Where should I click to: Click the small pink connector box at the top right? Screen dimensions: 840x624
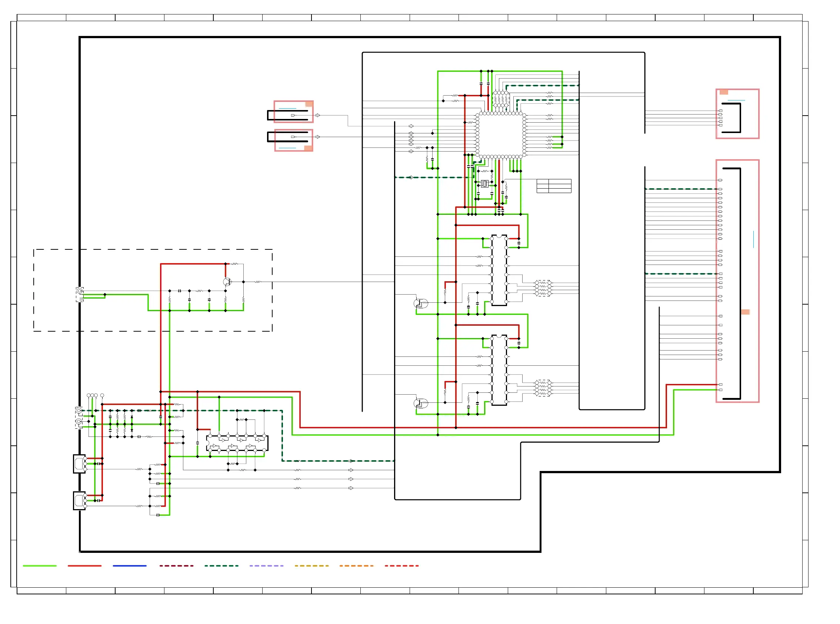pyautogui.click(x=737, y=114)
